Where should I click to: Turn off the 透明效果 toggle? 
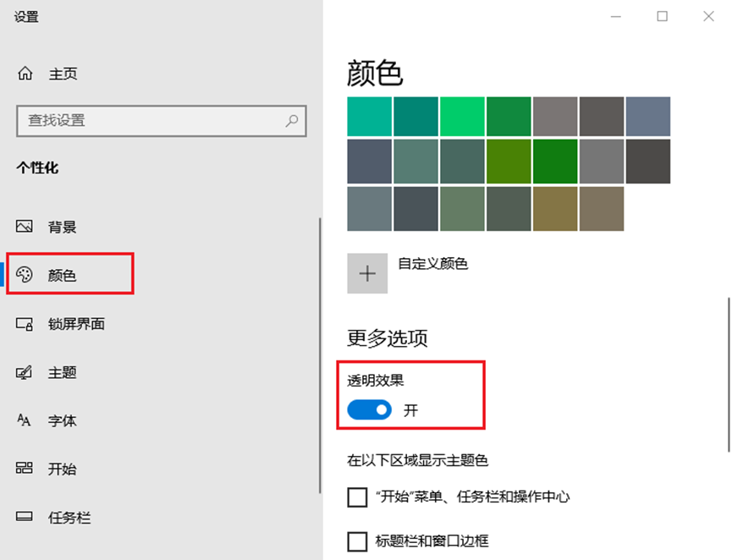tap(369, 409)
